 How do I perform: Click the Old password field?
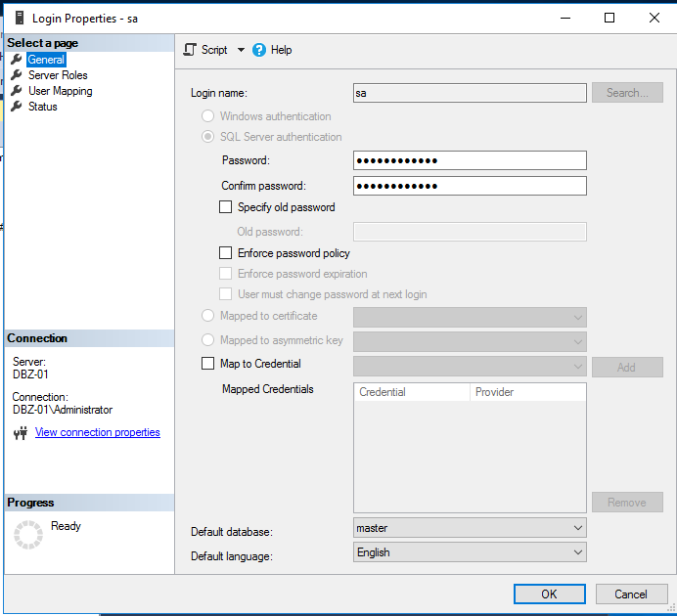[x=470, y=232]
